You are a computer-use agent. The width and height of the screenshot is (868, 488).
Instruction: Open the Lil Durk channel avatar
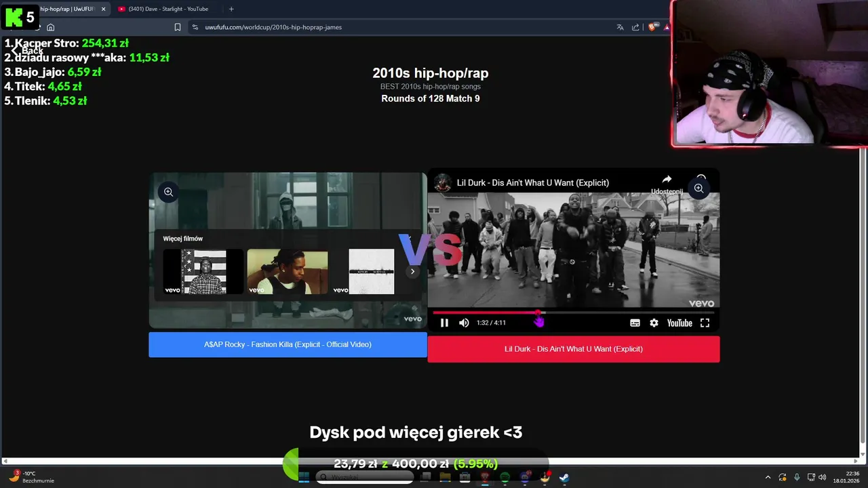coord(443,182)
